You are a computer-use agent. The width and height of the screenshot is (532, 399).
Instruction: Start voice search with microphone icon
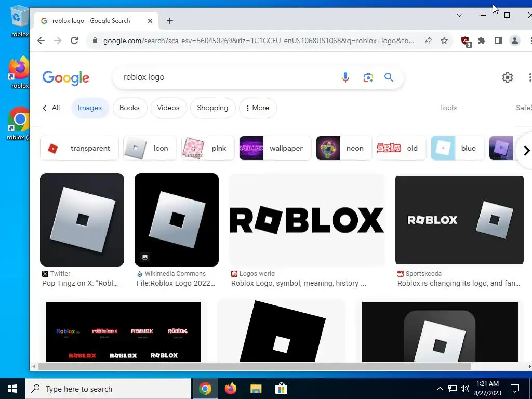(x=345, y=77)
